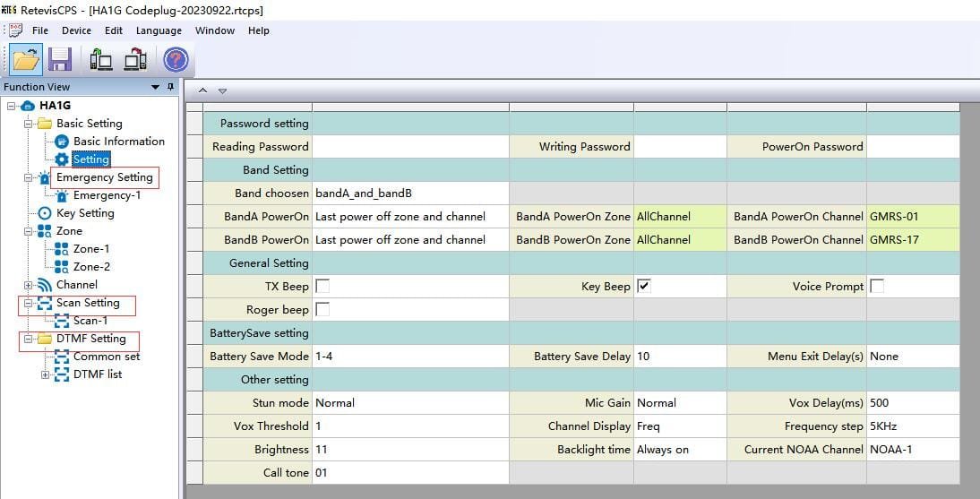Open codeplug file with folder icon
The width and height of the screenshot is (980, 499).
tap(26, 60)
